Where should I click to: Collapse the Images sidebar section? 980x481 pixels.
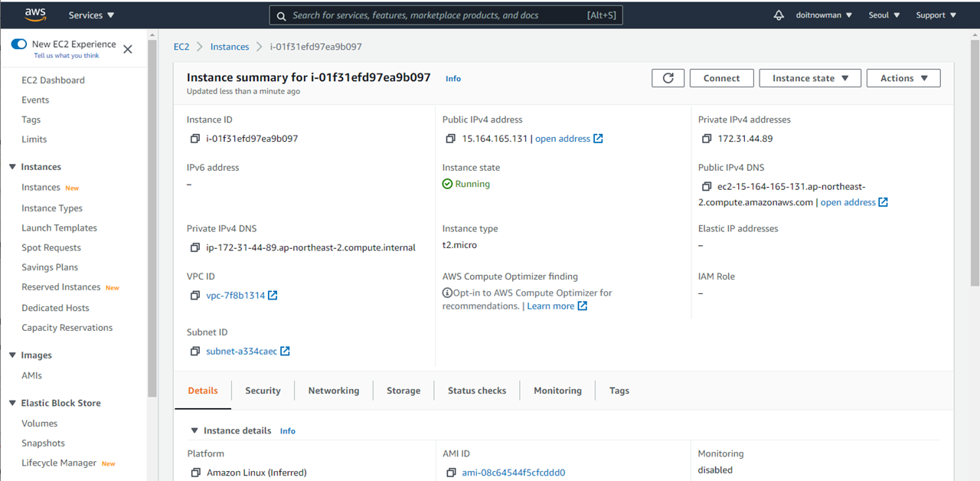[x=12, y=355]
